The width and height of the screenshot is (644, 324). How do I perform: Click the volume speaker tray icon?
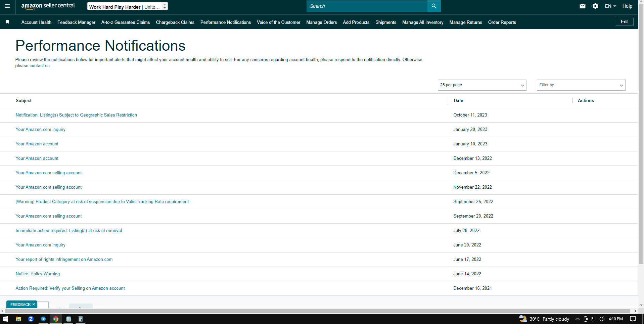602,319
